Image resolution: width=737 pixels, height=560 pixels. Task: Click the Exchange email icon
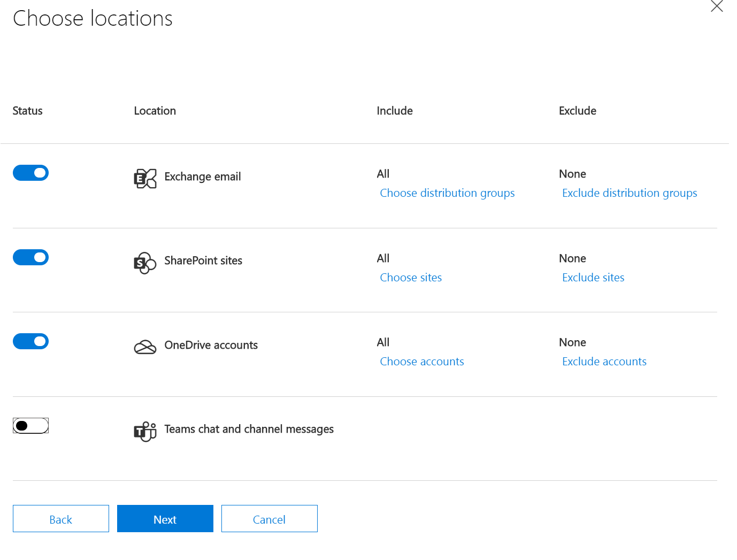144,178
